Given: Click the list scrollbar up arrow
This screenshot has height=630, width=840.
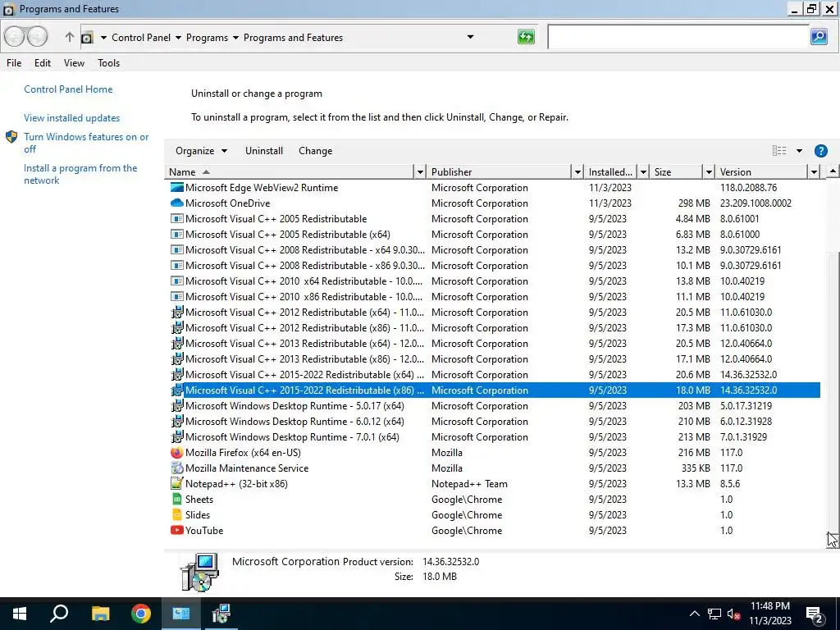Looking at the screenshot, I should (833, 171).
